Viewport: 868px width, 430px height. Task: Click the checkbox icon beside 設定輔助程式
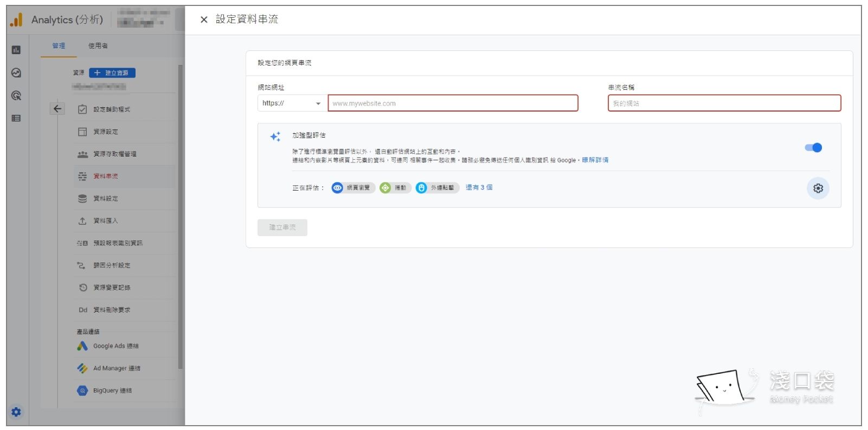[x=82, y=109]
